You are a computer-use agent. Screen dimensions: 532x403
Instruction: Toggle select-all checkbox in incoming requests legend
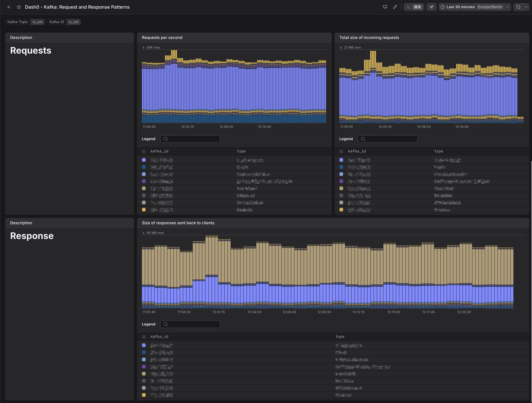(341, 151)
